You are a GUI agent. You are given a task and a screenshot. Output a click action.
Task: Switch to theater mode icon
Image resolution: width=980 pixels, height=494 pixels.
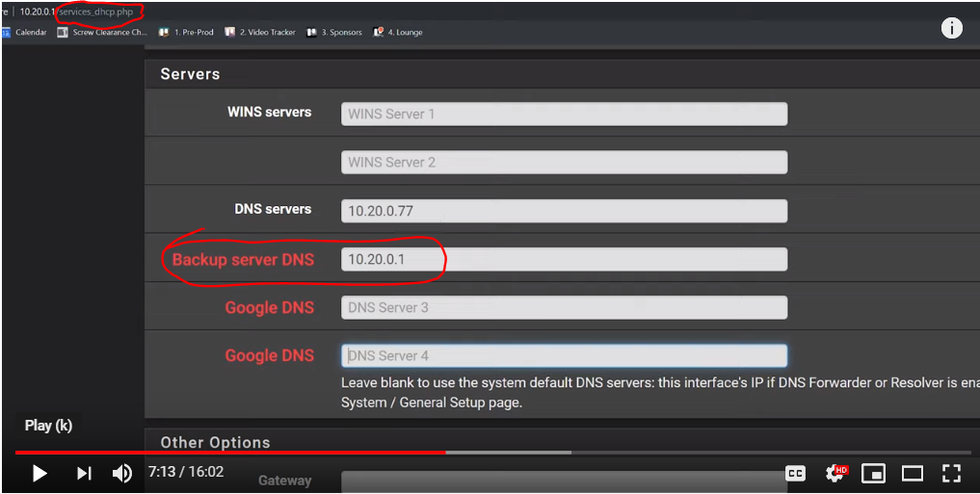click(x=912, y=474)
